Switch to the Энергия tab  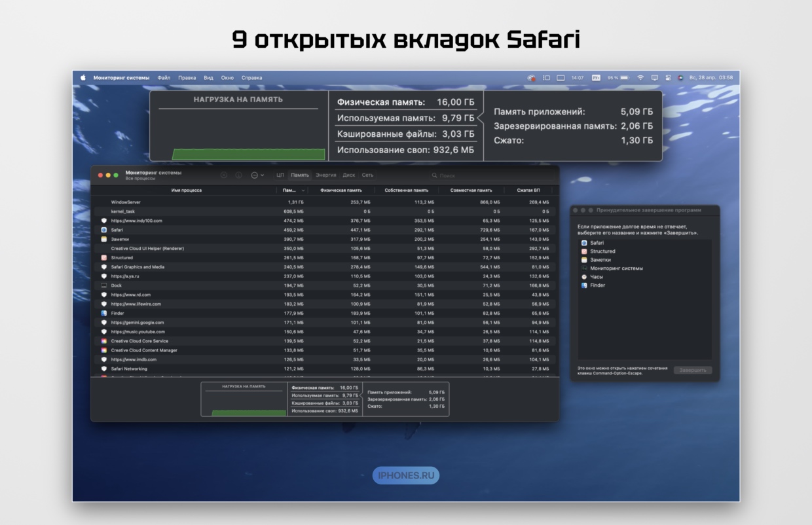tap(325, 175)
